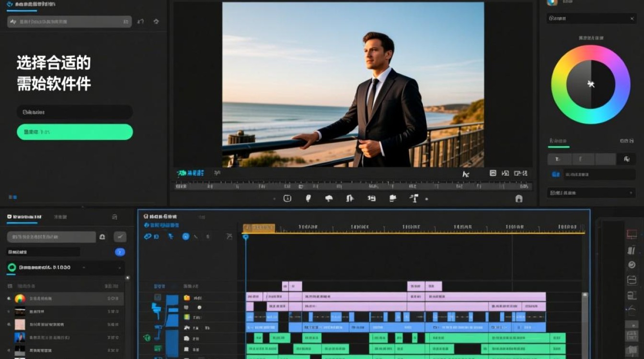Toggle the checkmark button next to media search
The height and width of the screenshot is (359, 644).
[120, 236]
